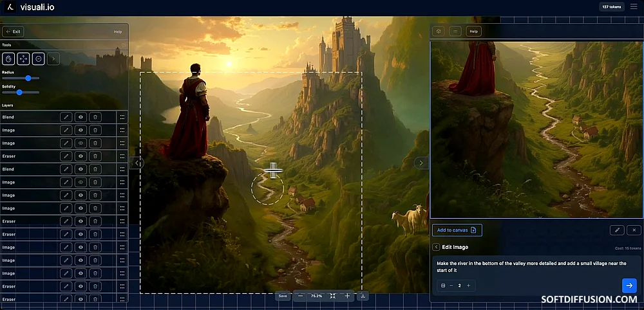Select the topmost Eraser layer name
644x310 pixels.
[x=8, y=156]
